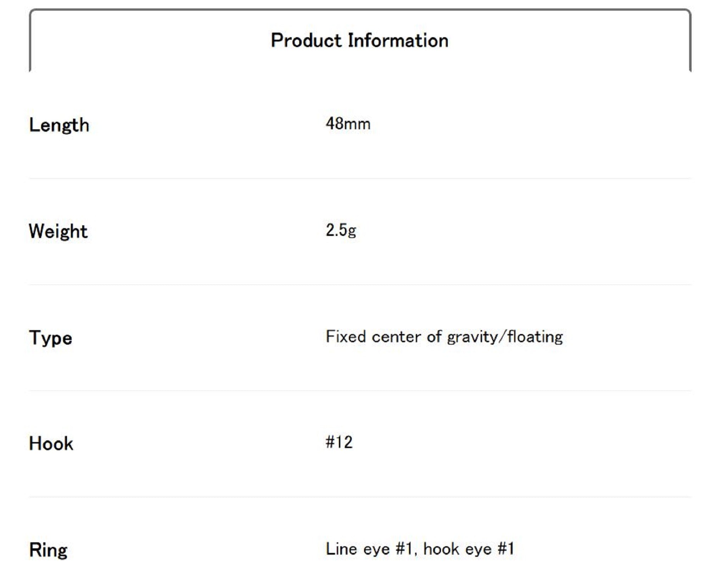Click the Length row label
The height and width of the screenshot is (588, 709).
pyautogui.click(x=59, y=125)
